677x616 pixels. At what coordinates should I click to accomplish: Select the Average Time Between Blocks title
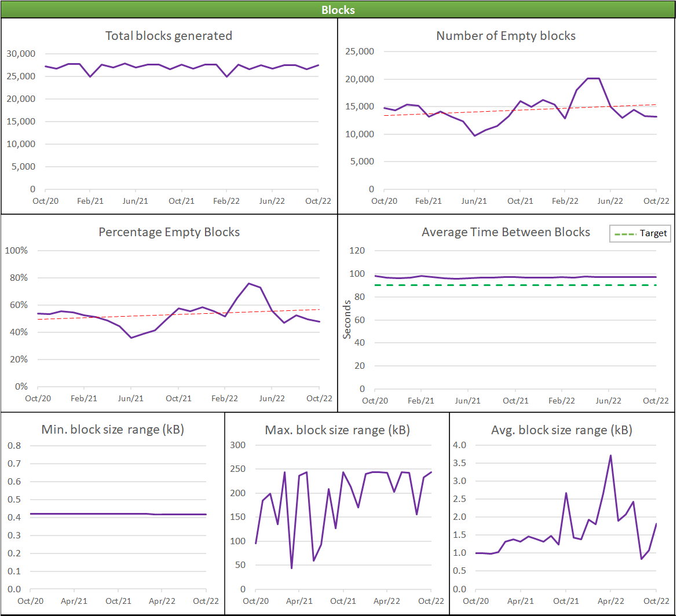(x=506, y=232)
